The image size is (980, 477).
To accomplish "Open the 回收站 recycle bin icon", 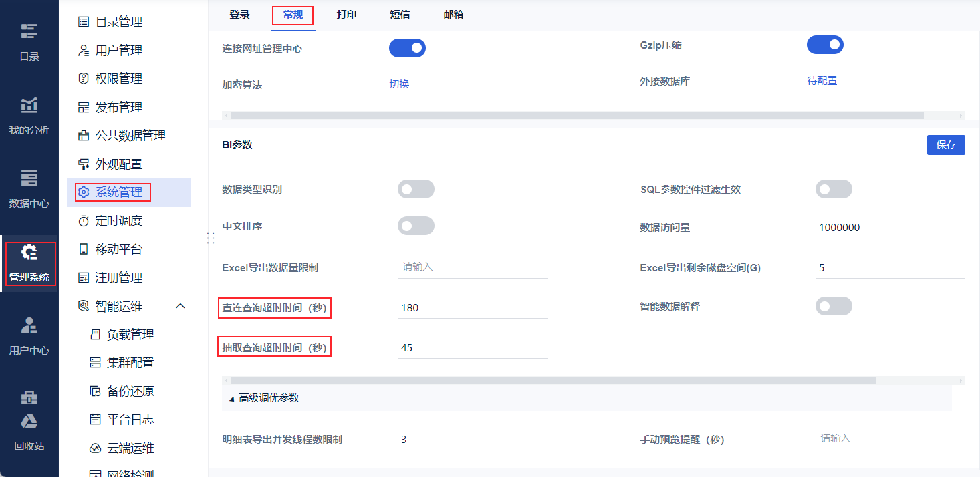I will 29,421.
